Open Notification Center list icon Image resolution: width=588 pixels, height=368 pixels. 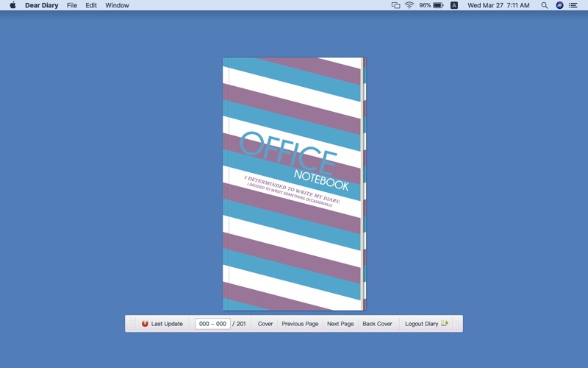coord(573,5)
